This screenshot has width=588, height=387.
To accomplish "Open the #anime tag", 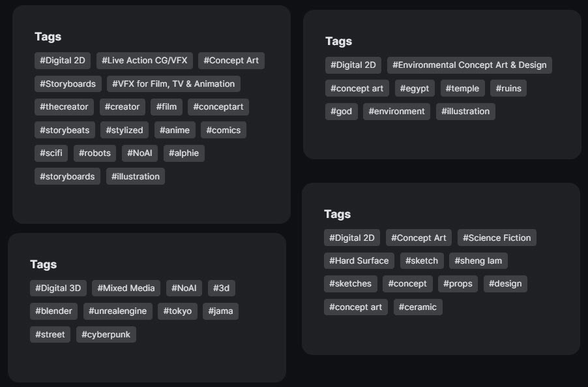I will [x=175, y=131].
